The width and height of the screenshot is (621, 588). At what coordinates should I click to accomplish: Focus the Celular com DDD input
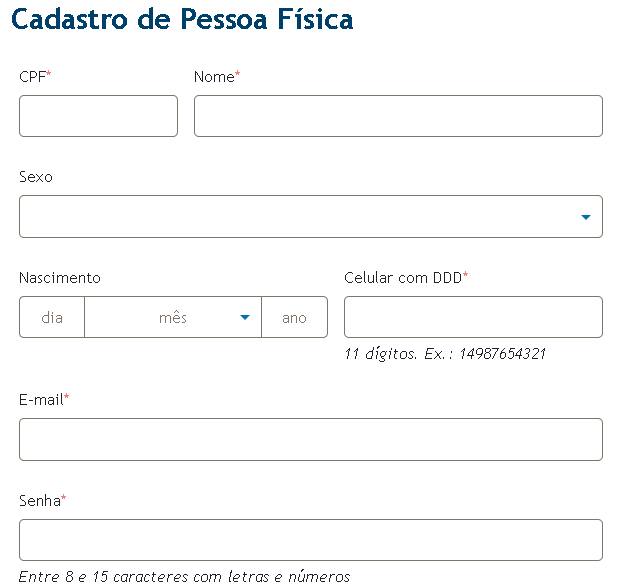point(473,317)
